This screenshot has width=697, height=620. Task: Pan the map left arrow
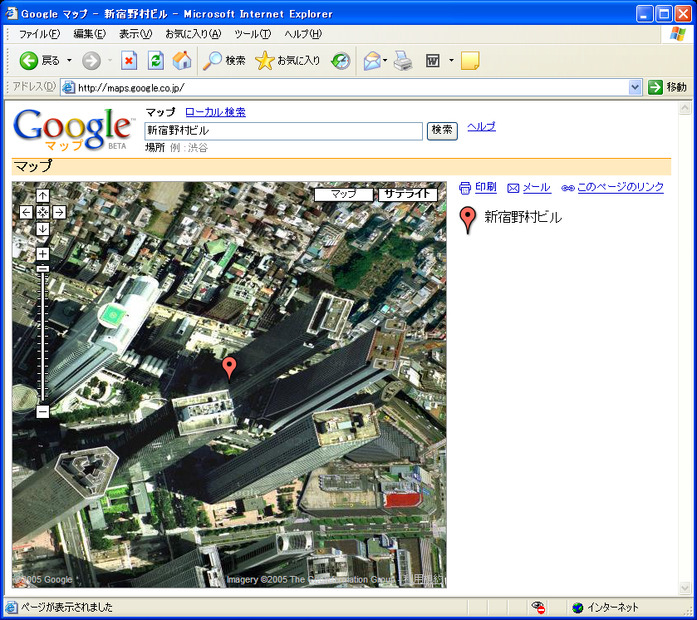point(26,212)
